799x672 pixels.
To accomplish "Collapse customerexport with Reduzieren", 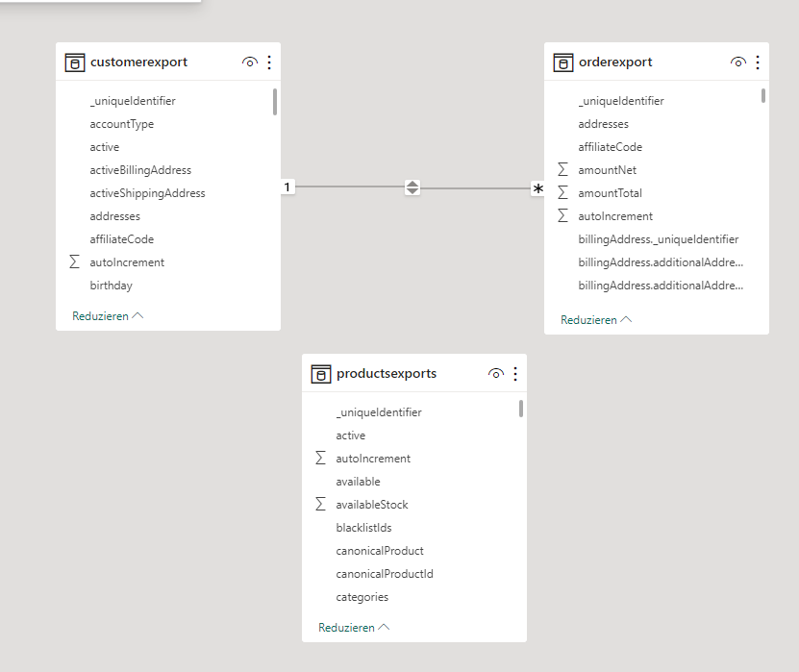I will tap(108, 316).
